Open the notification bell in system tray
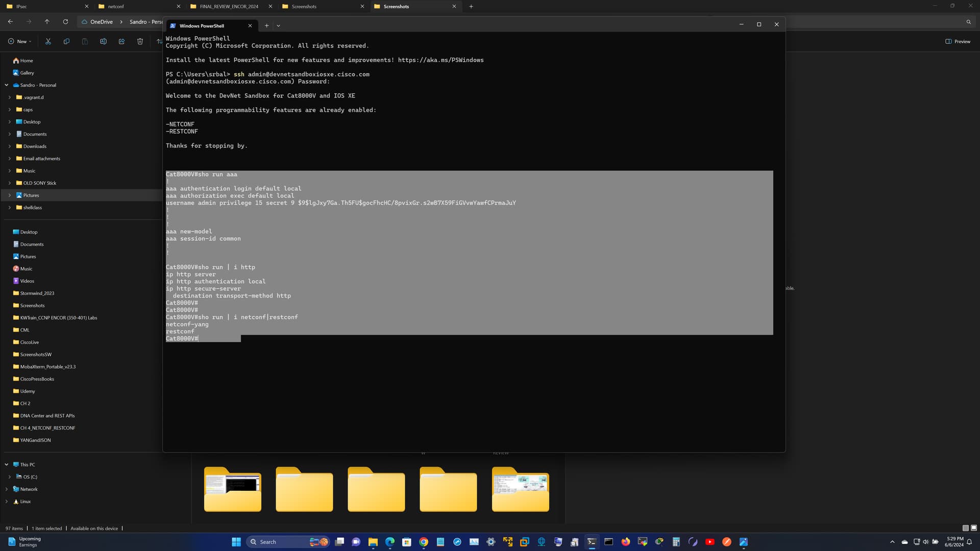Screen dimensions: 980x551 point(969,542)
